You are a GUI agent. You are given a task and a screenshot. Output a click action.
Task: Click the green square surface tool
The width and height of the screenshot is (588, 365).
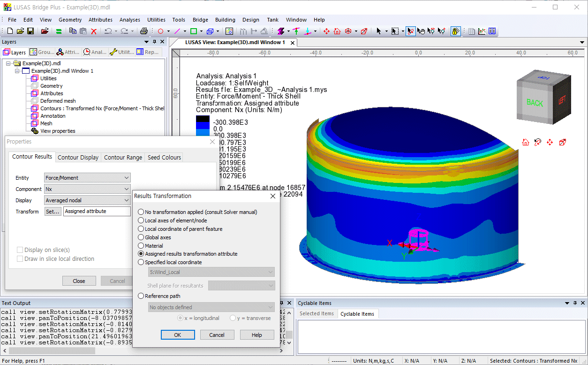[x=193, y=31]
